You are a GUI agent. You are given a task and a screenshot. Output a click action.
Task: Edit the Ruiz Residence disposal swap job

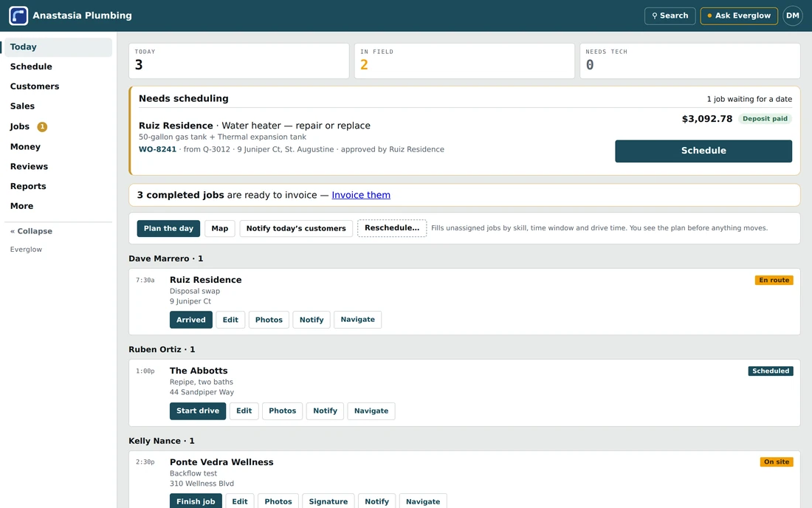pyautogui.click(x=230, y=320)
